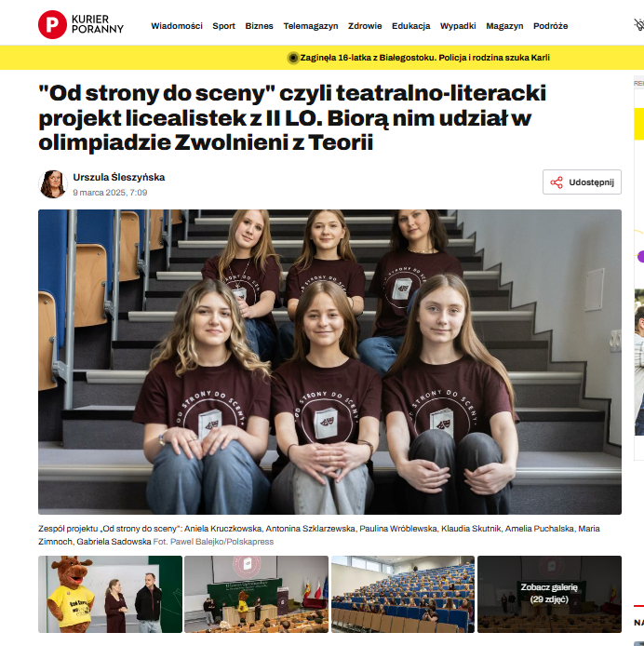Viewport: 644px width, 646px height.
Task: Open author page for Urszula Śleszyńska
Action: point(119,177)
